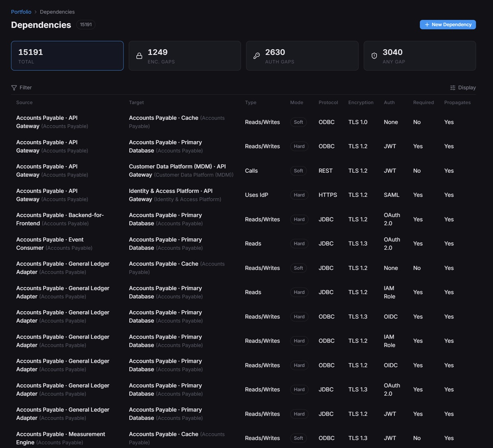Click the Protocol column header
Screen dimensions: 493x448
(x=328, y=103)
